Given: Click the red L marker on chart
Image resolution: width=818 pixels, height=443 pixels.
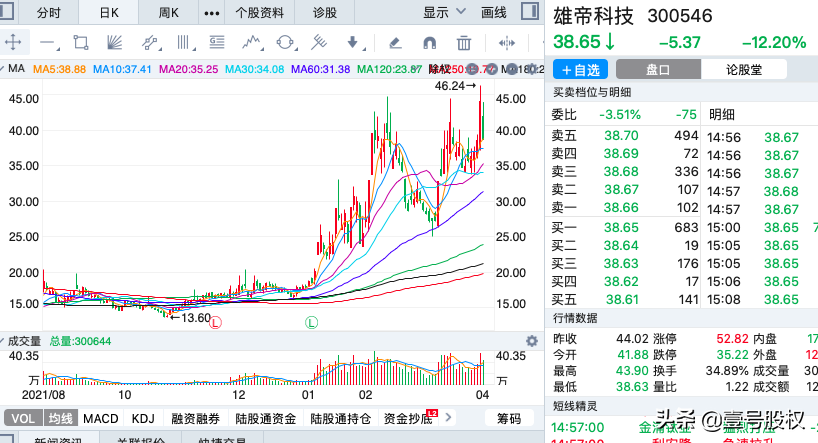Looking at the screenshot, I should (215, 322).
